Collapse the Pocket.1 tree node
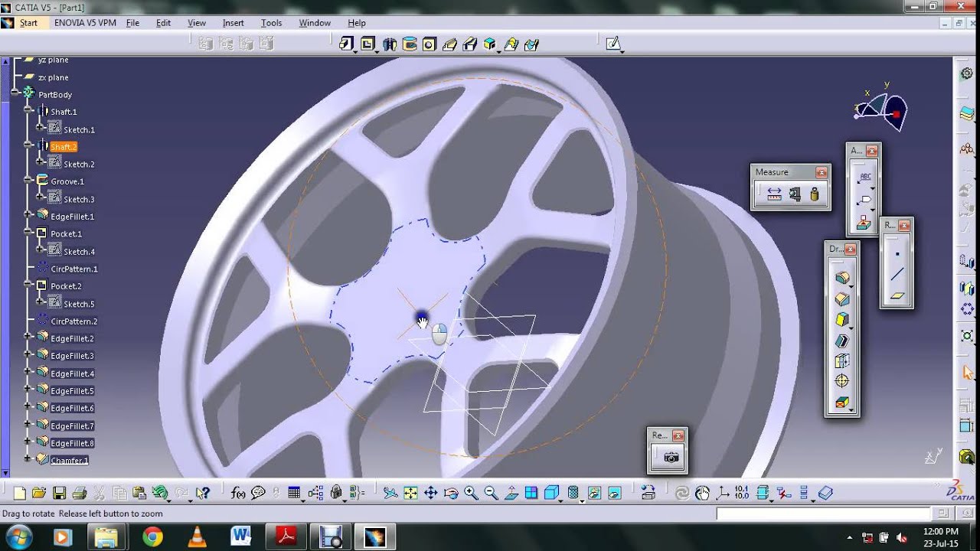The height and width of the screenshot is (551, 980). click(x=28, y=232)
